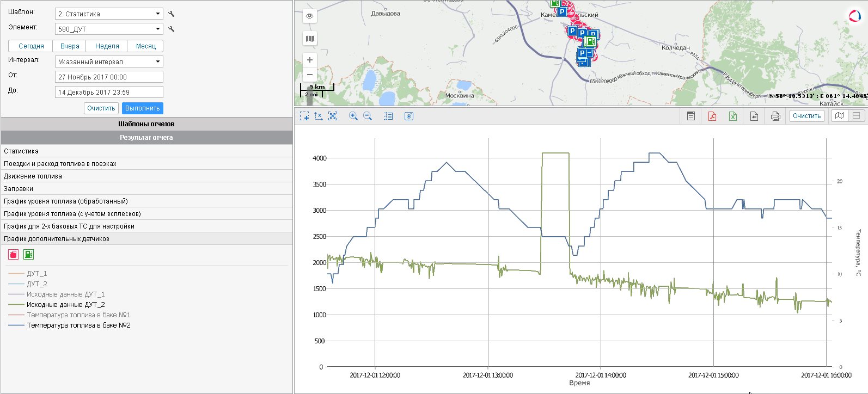The width and height of the screenshot is (868, 394).
Task: Toggle map visibility with the eye icon
Action: tap(310, 16)
